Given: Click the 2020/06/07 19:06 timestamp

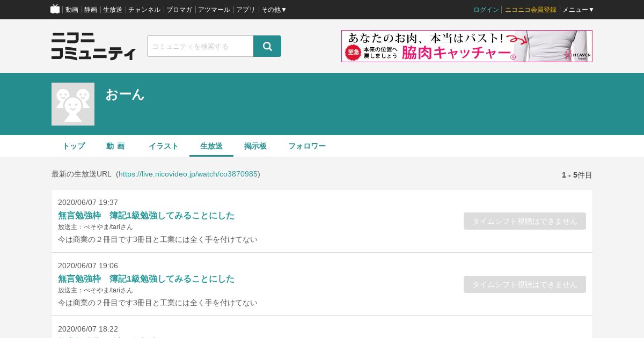Looking at the screenshot, I should (88, 266).
